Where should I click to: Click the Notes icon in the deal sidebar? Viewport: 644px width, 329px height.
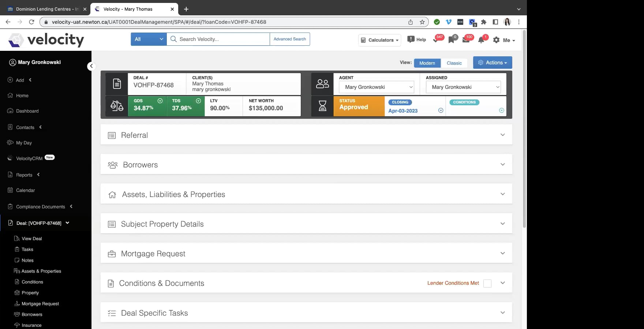coord(27,260)
